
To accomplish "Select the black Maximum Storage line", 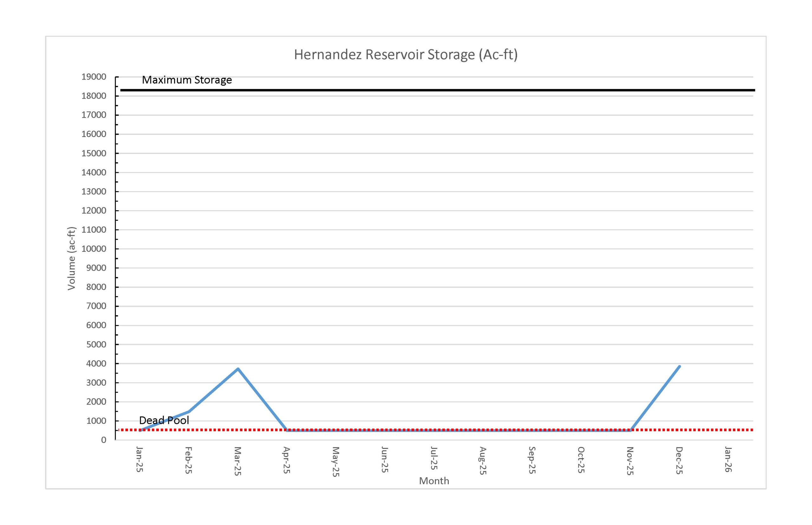I will point(443,90).
